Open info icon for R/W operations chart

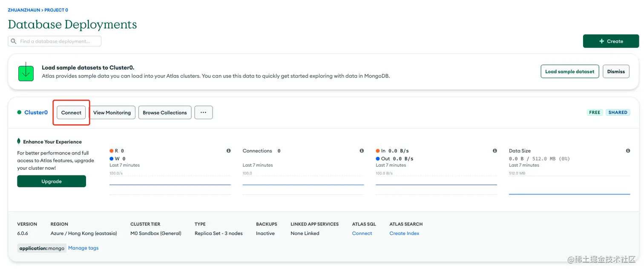[x=229, y=151]
